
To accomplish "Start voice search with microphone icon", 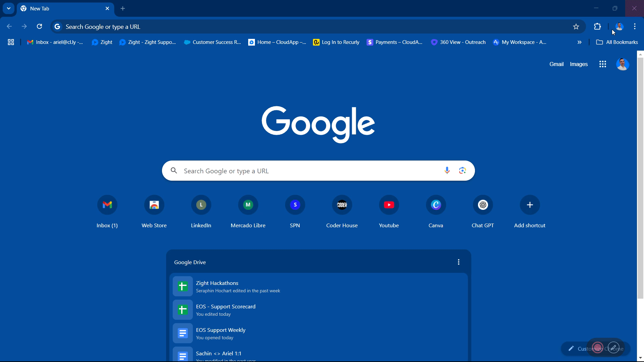I will 447,171.
